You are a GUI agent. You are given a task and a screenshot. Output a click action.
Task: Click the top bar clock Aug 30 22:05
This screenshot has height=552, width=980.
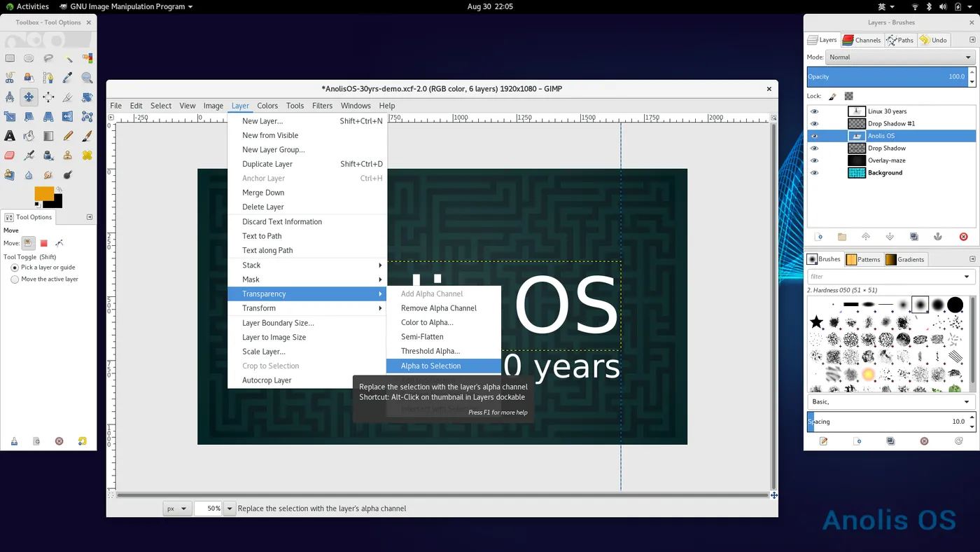(490, 6)
